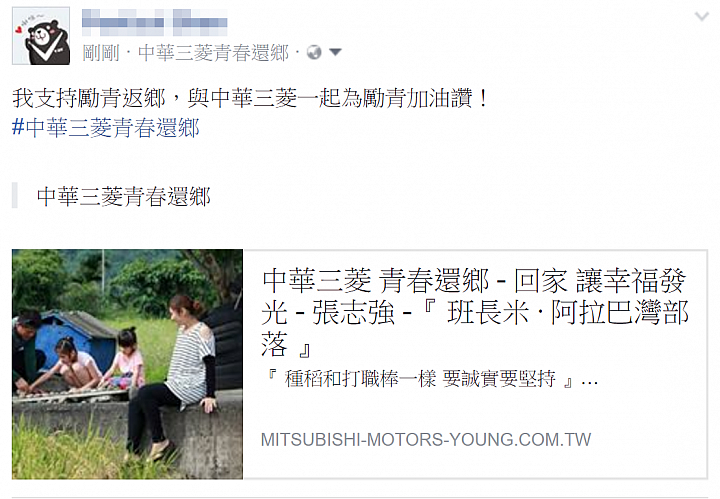Image resolution: width=720 pixels, height=499 pixels.
Task: Click the heart on the bear avatar
Action: 19,30
